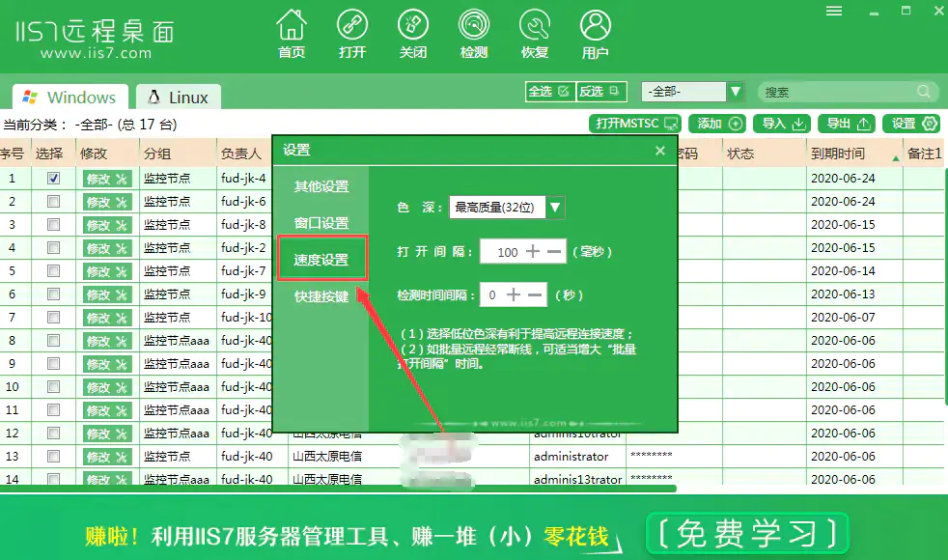Click 修改 edit button in row 13

pyautogui.click(x=107, y=457)
